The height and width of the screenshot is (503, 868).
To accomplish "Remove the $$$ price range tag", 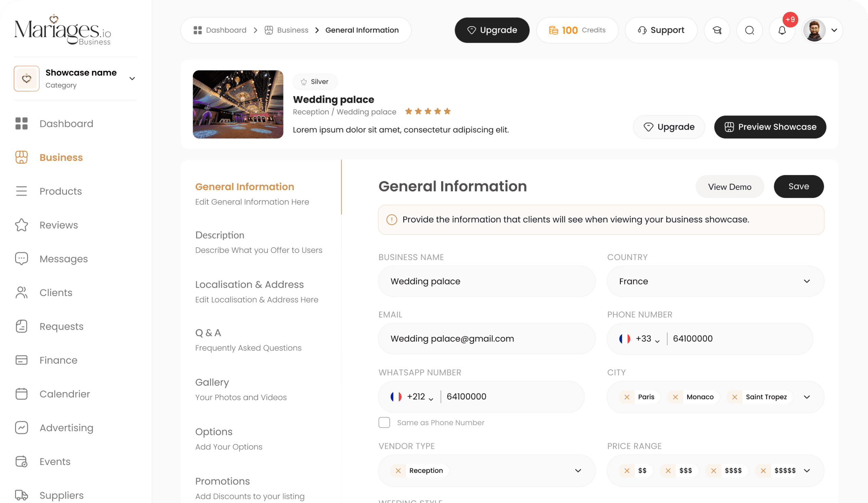I will tap(668, 470).
